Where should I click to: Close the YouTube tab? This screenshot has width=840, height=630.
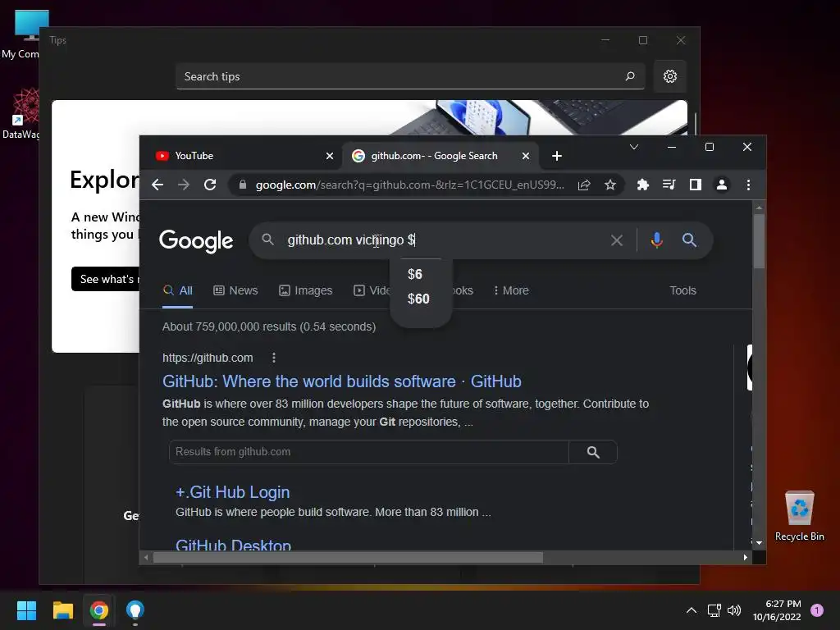[x=330, y=156]
